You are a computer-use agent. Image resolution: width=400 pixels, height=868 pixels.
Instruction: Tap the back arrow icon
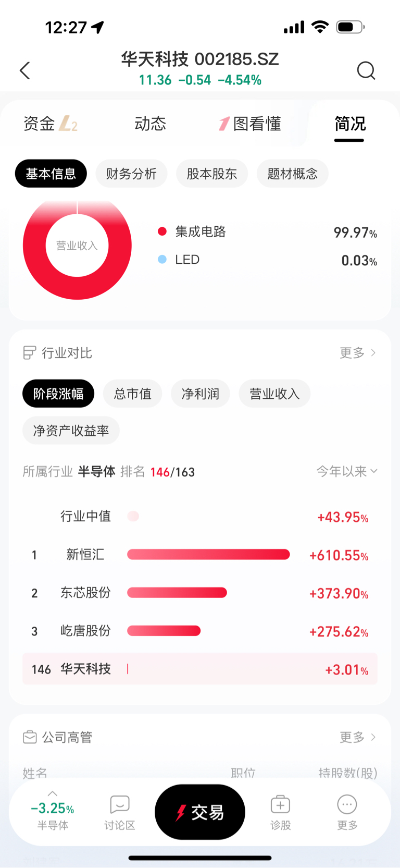point(24,71)
